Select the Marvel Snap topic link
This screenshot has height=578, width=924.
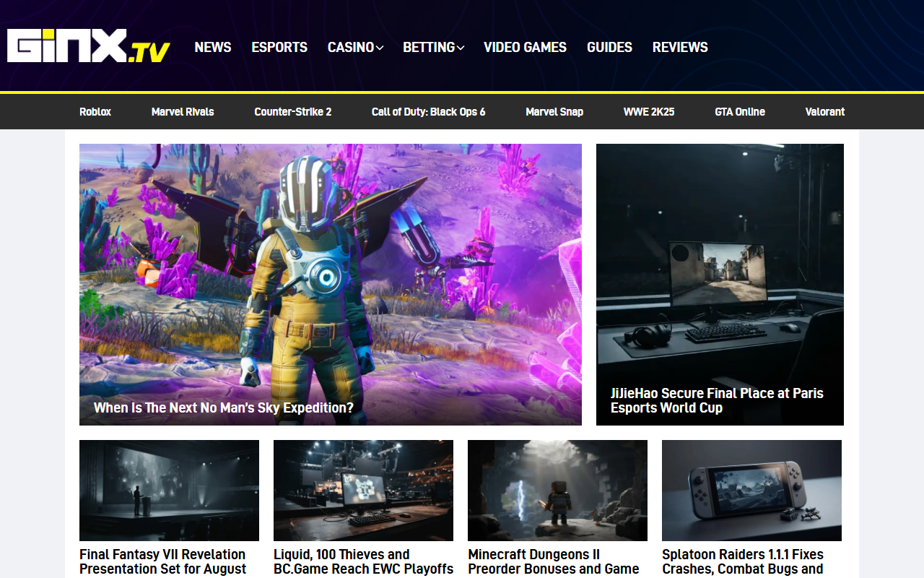pyautogui.click(x=554, y=112)
